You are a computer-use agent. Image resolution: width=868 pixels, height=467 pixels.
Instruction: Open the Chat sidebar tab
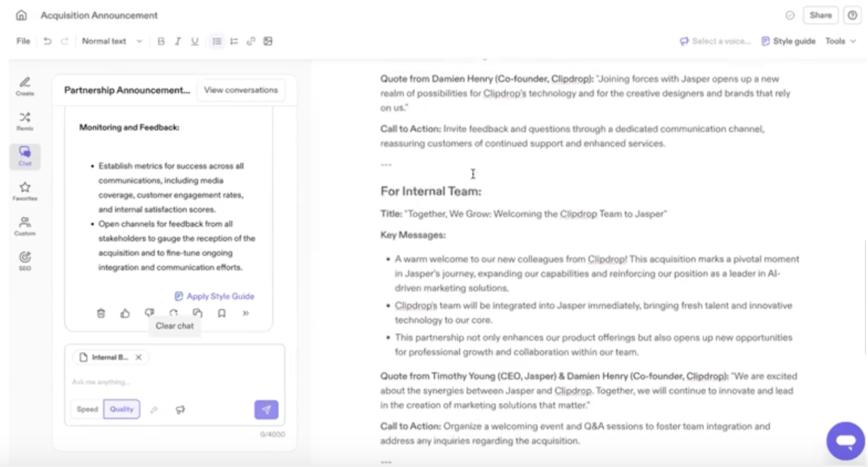[x=25, y=156]
